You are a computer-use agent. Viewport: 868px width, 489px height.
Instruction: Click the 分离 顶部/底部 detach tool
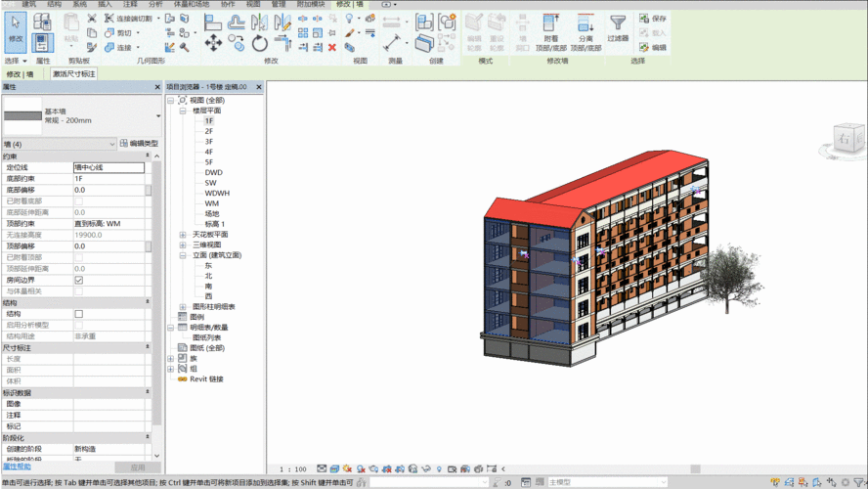[586, 32]
